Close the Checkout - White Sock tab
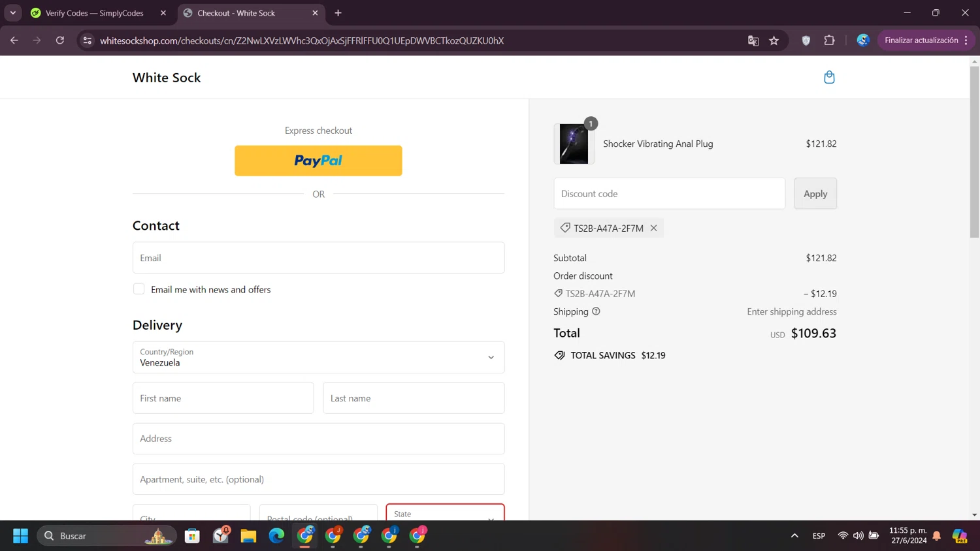Image resolution: width=980 pixels, height=551 pixels. 316,13
